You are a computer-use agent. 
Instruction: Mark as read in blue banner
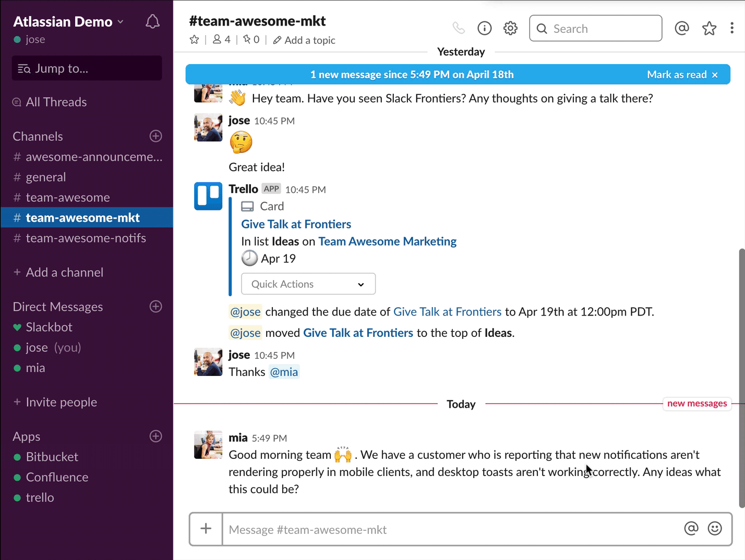click(677, 75)
